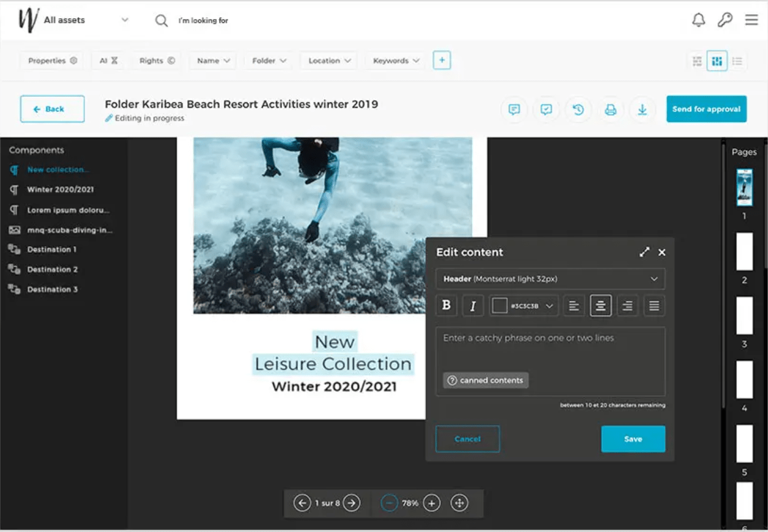Open the hamburger menu at top right

[752, 19]
